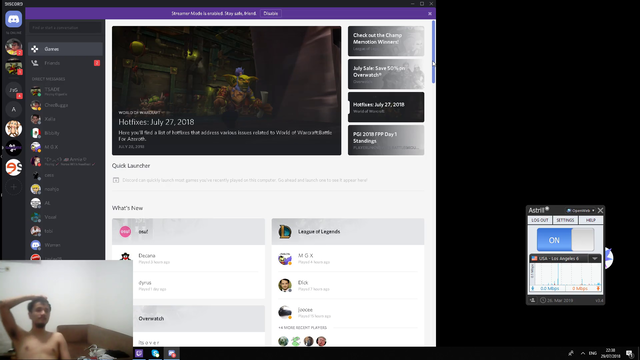The image size is (640, 360).
Task: Open SETTINGS in Astrill window
Action: tap(565, 220)
